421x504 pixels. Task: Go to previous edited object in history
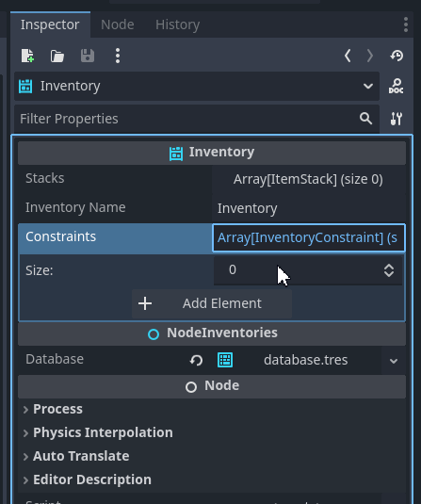(348, 56)
